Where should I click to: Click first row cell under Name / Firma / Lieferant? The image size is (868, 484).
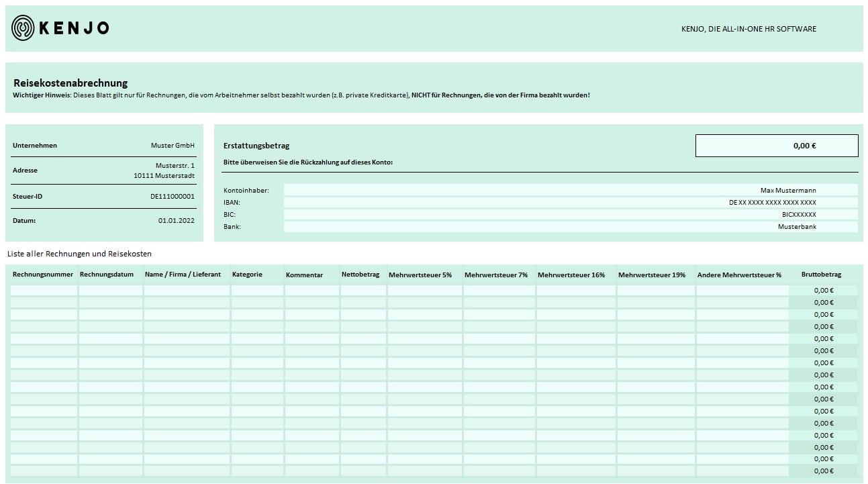187,291
